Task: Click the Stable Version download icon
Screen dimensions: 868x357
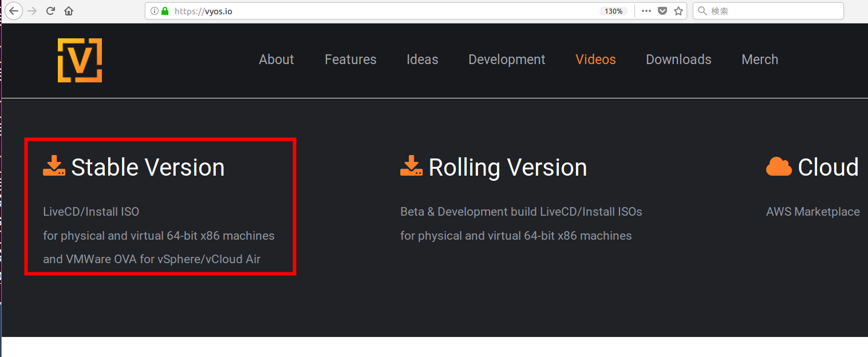Action: tap(54, 166)
